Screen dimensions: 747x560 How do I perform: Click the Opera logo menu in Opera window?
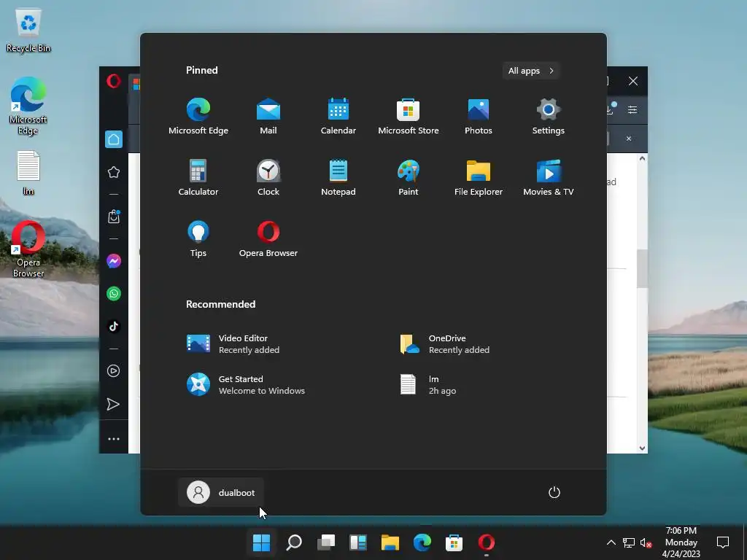click(x=113, y=81)
